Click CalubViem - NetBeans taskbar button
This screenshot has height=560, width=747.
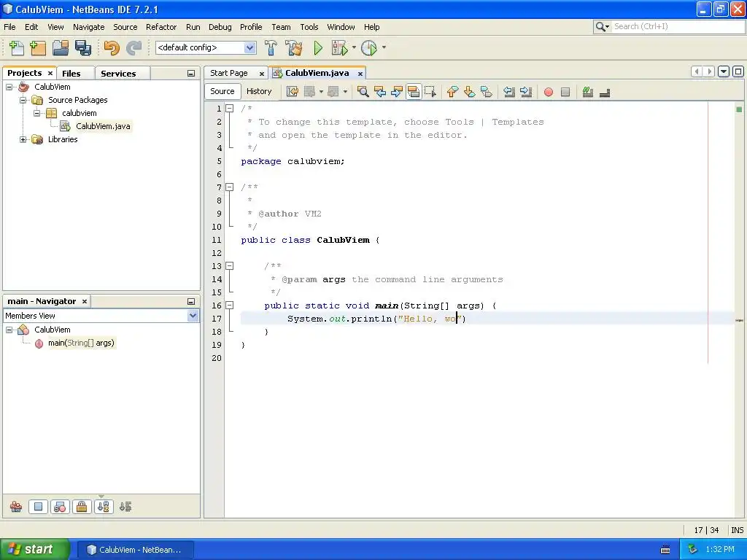tap(135, 550)
